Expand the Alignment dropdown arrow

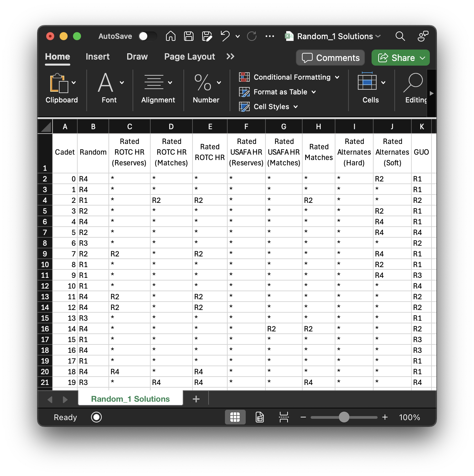coord(170,83)
